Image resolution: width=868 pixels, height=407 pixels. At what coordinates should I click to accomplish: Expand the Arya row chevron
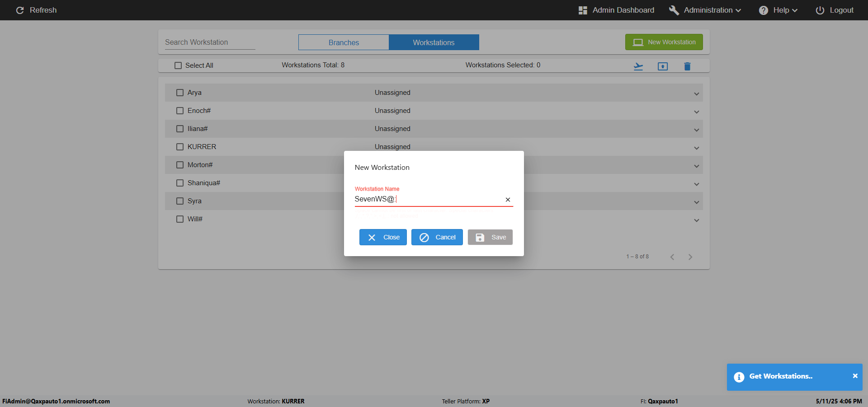click(x=697, y=94)
